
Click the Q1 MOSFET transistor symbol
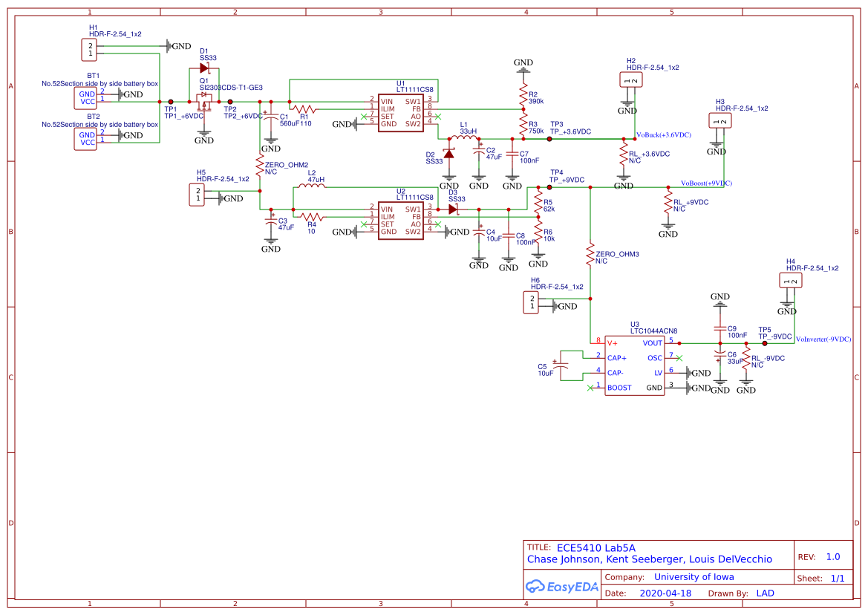coord(203,97)
